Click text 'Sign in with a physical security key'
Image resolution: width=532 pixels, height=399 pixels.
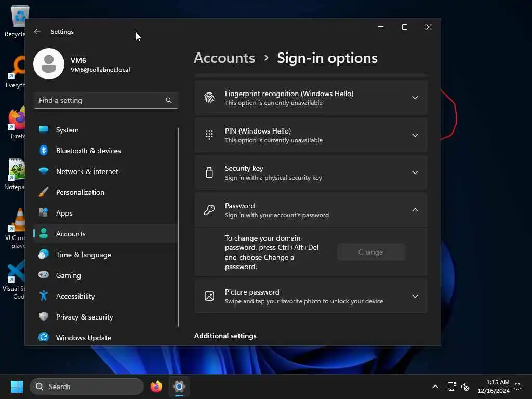(273, 178)
